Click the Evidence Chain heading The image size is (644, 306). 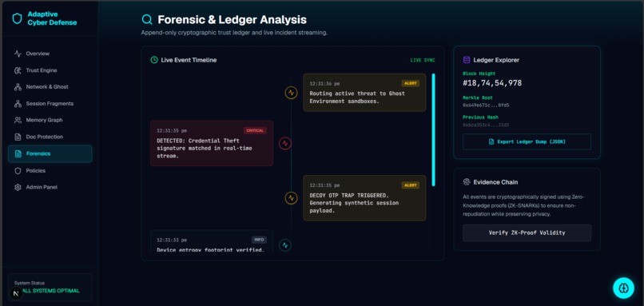point(495,182)
